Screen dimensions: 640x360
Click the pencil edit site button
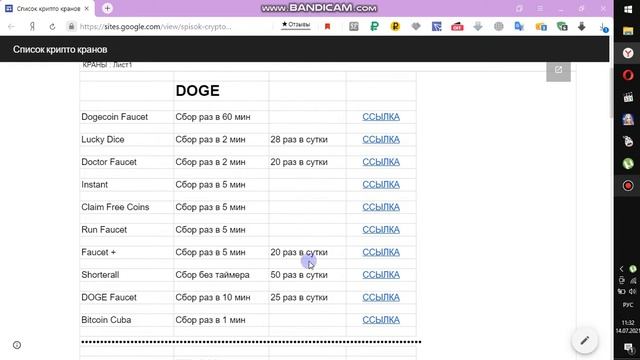coord(584,340)
